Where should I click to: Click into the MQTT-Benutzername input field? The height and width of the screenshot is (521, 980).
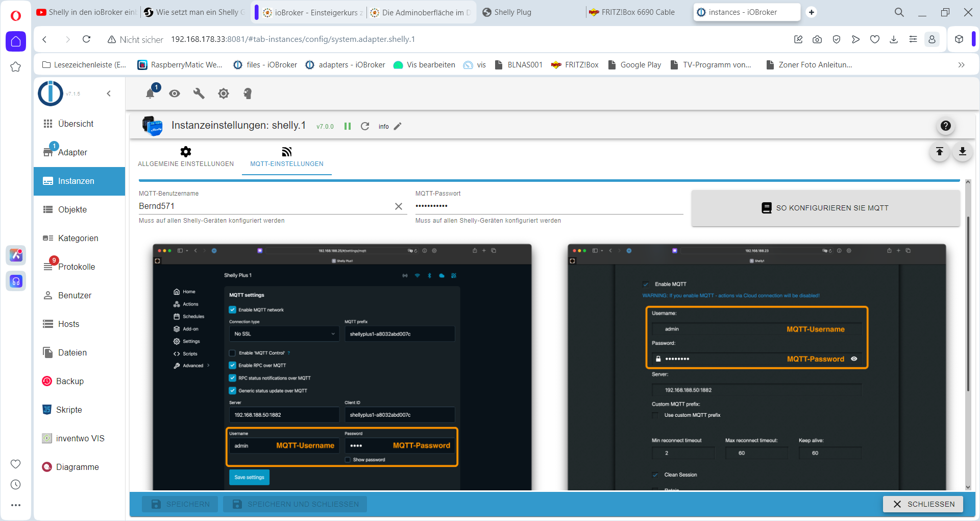click(264, 206)
